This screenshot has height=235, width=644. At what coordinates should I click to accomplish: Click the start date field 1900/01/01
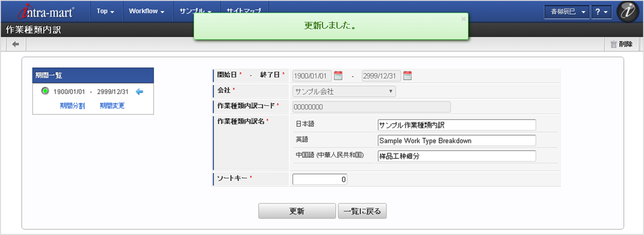(x=312, y=76)
